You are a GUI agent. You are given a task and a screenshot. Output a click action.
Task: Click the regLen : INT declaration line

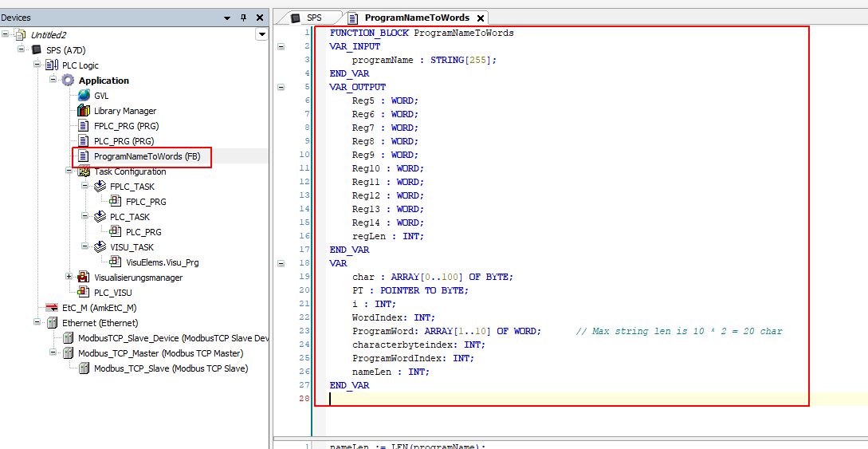coord(388,236)
